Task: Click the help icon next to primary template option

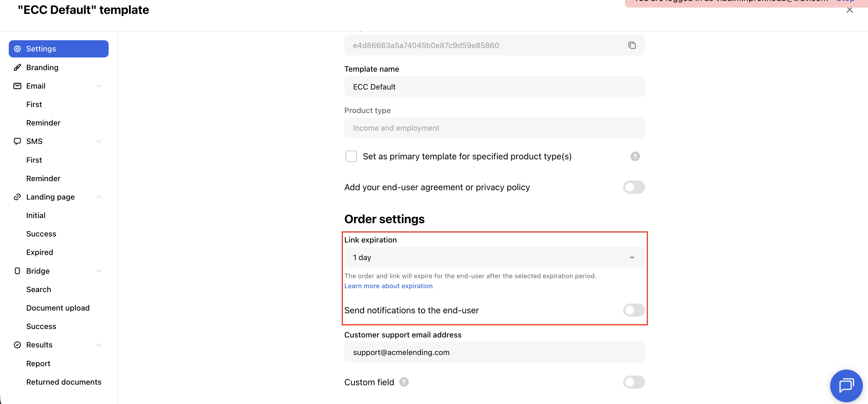Action: pyautogui.click(x=635, y=156)
